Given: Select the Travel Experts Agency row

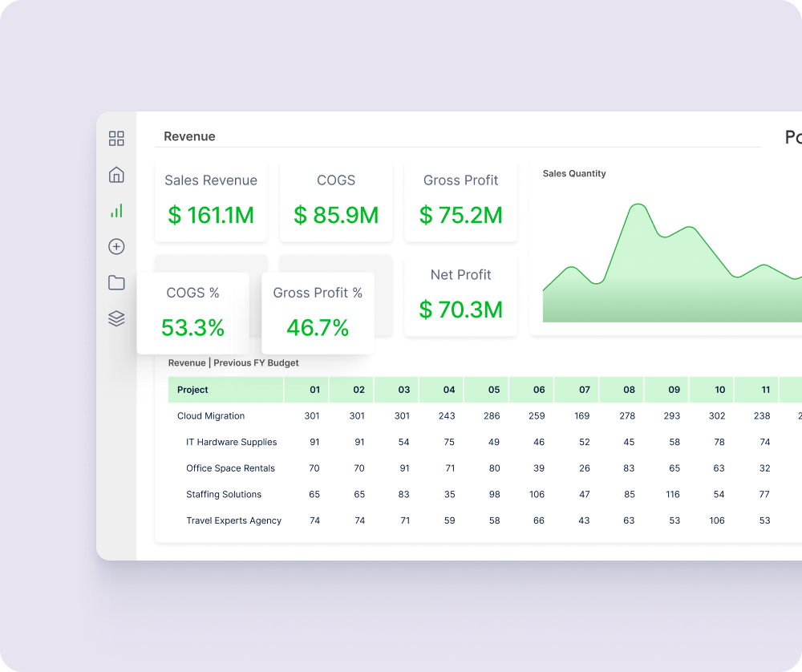Looking at the screenshot, I should coord(233,520).
